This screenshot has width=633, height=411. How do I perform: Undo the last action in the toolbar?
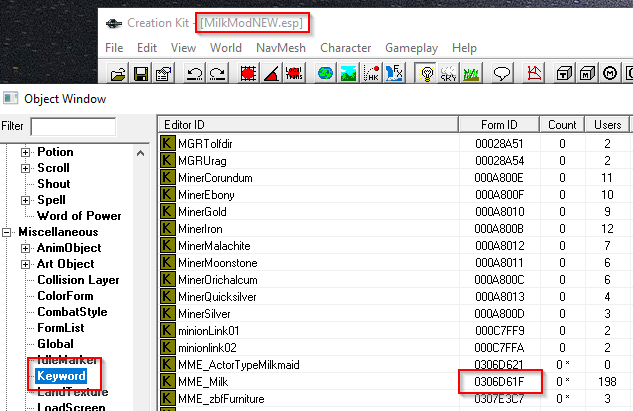[x=195, y=73]
